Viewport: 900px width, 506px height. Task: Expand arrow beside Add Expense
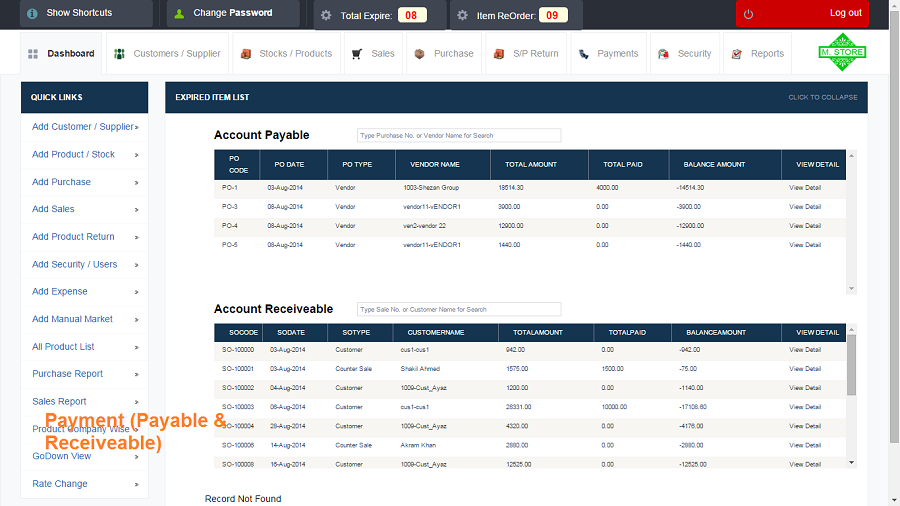pos(137,292)
